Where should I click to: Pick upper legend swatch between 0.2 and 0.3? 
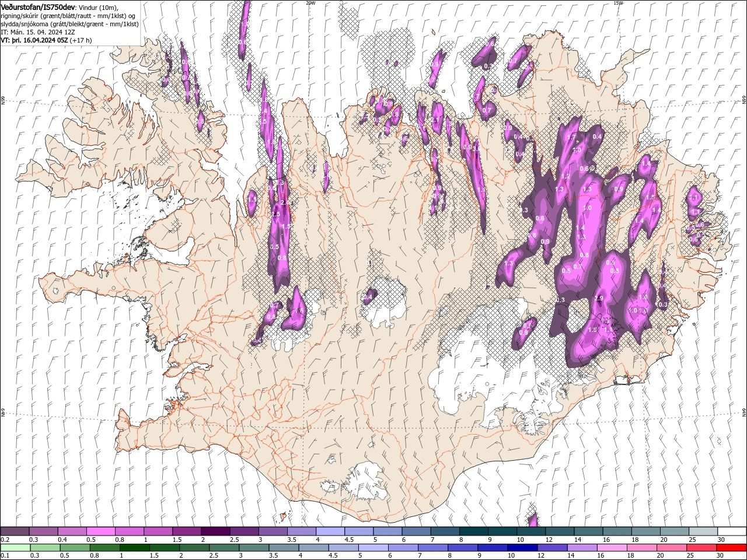coord(15,531)
